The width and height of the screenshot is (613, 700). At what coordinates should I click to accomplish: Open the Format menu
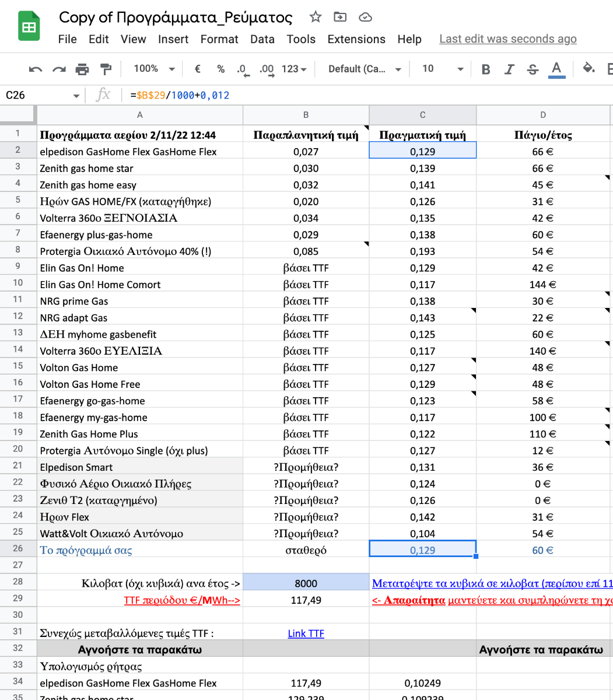tap(219, 39)
